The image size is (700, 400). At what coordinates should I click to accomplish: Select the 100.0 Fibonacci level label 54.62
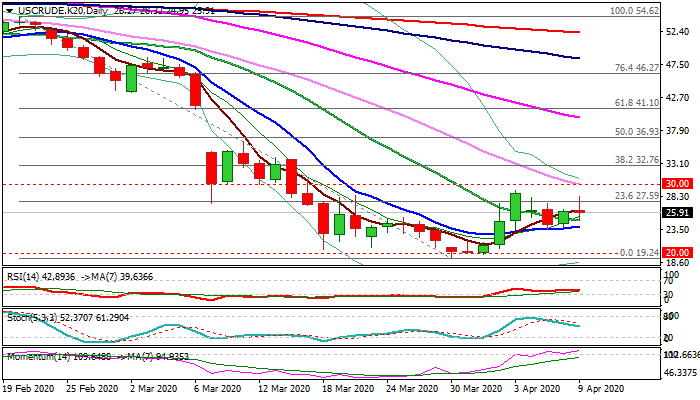click(635, 10)
